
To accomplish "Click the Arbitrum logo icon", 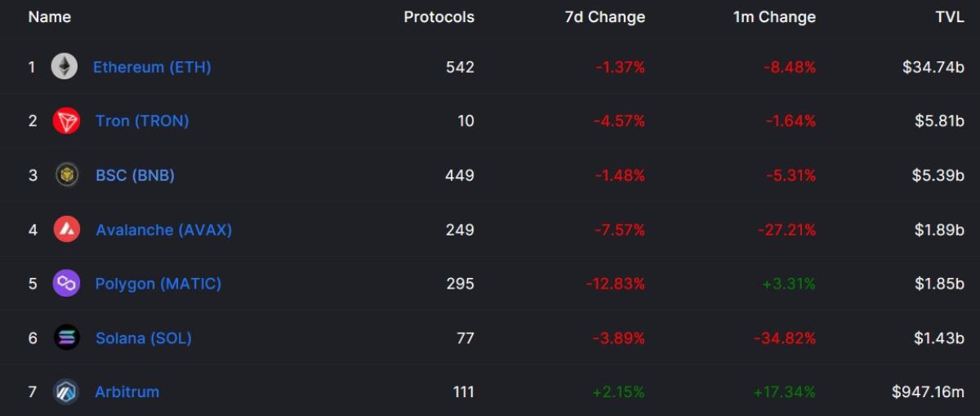I will point(66,391).
